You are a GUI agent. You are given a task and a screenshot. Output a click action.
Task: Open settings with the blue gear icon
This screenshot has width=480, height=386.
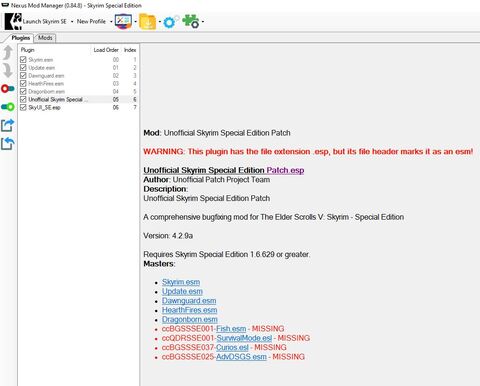click(x=171, y=22)
